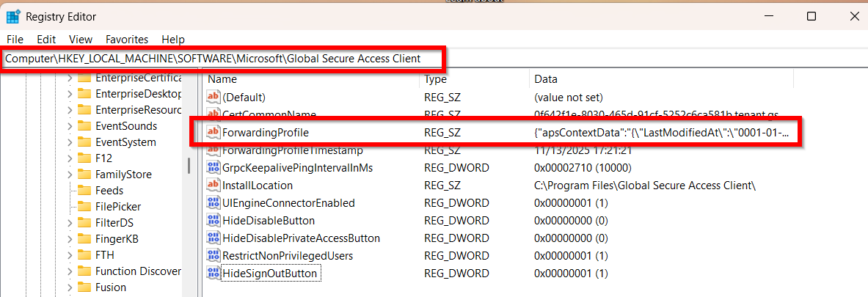The height and width of the screenshot is (297, 868).
Task: Expand the EnterpriseResourc... tree key
Action: [70, 109]
